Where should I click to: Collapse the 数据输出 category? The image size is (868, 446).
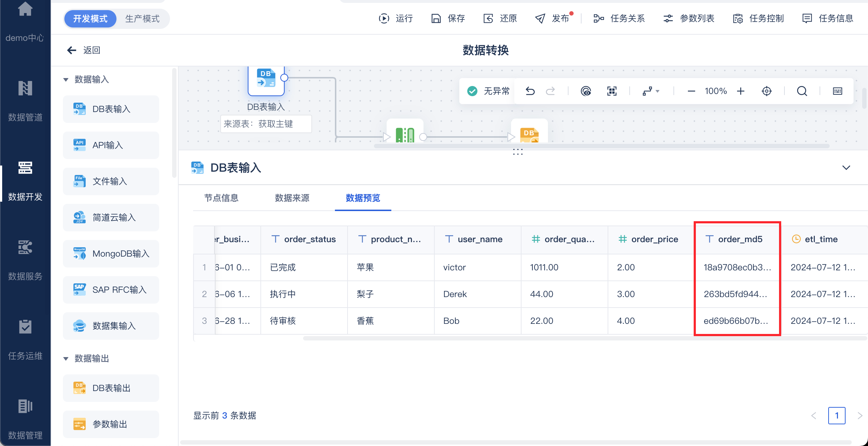[x=66, y=359]
